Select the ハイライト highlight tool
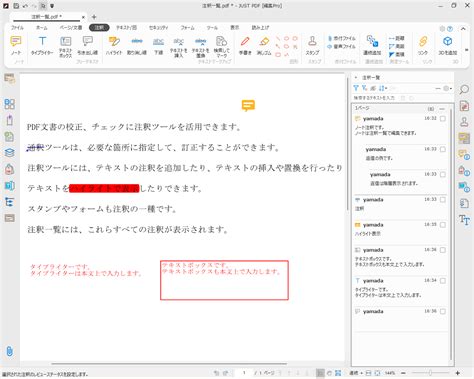The image size is (474, 379). 114,45
